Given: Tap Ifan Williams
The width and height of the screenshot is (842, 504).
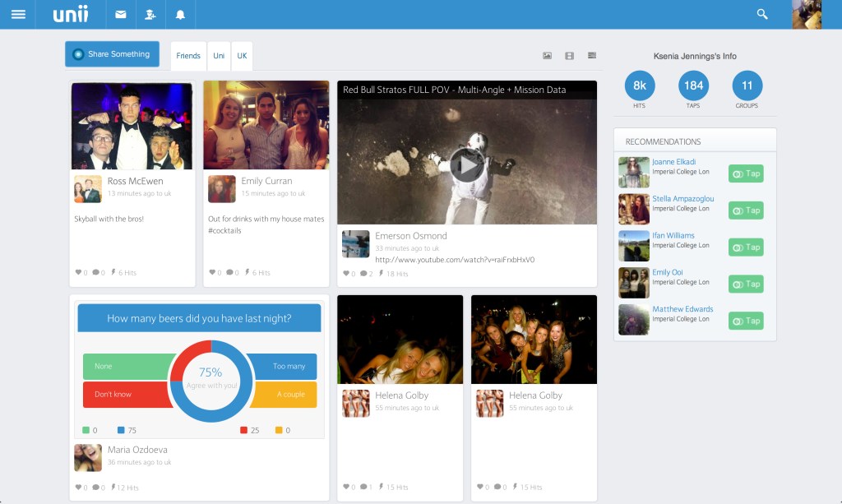Looking at the screenshot, I should point(746,247).
